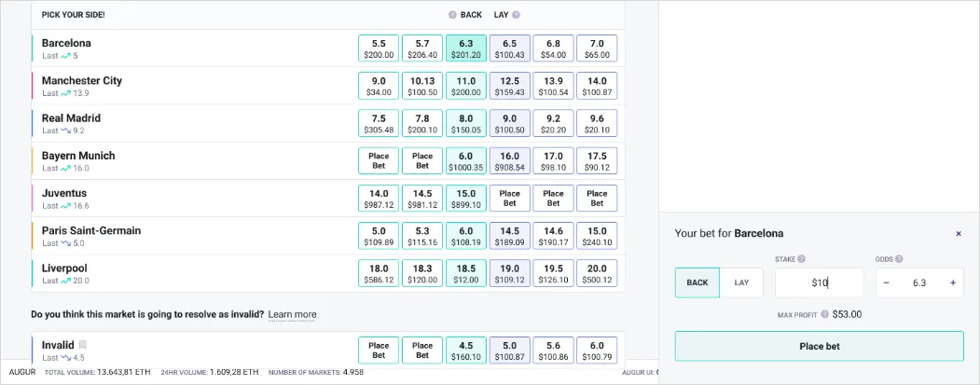Open the Learn more link

292,314
